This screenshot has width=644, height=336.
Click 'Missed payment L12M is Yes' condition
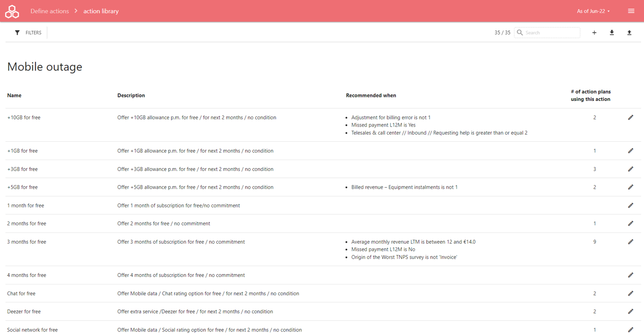[x=383, y=125]
